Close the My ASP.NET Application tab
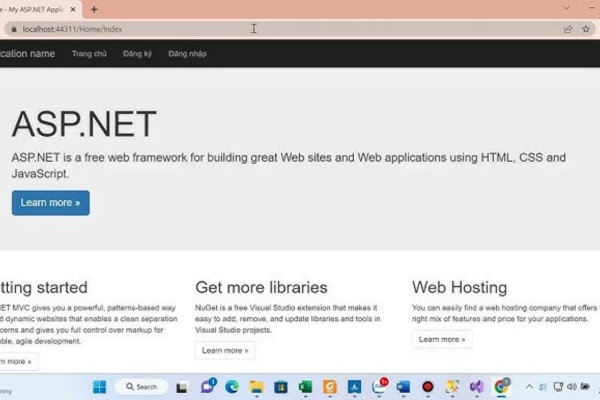Screen dimensions: 600x400 [73, 10]
